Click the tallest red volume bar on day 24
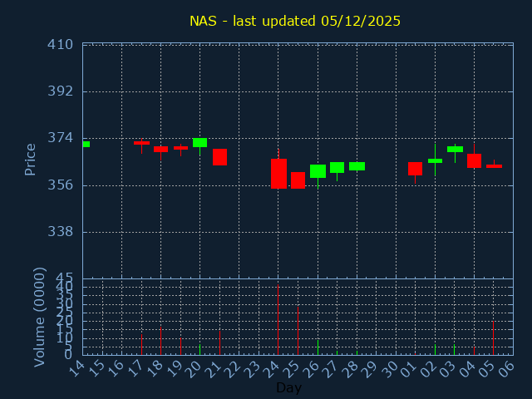This screenshot has width=532, height=399. pyautogui.click(x=278, y=320)
